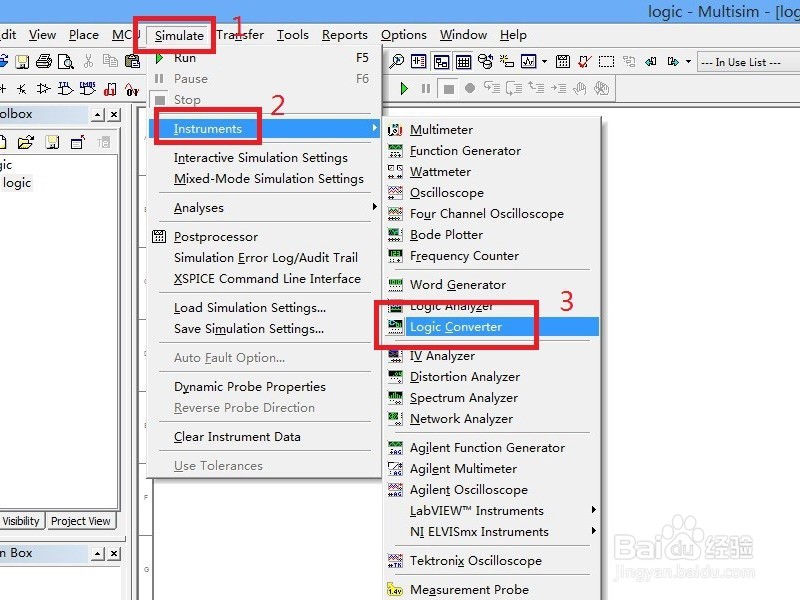Viewport: 800px width, 600px height.
Task: Open XSPICE Command Line Interface
Action: (267, 279)
